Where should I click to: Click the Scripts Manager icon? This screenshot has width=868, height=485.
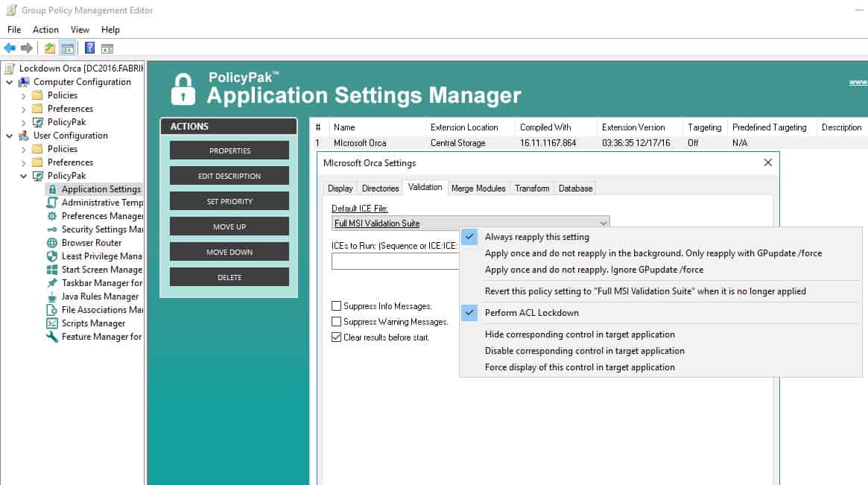coord(52,323)
